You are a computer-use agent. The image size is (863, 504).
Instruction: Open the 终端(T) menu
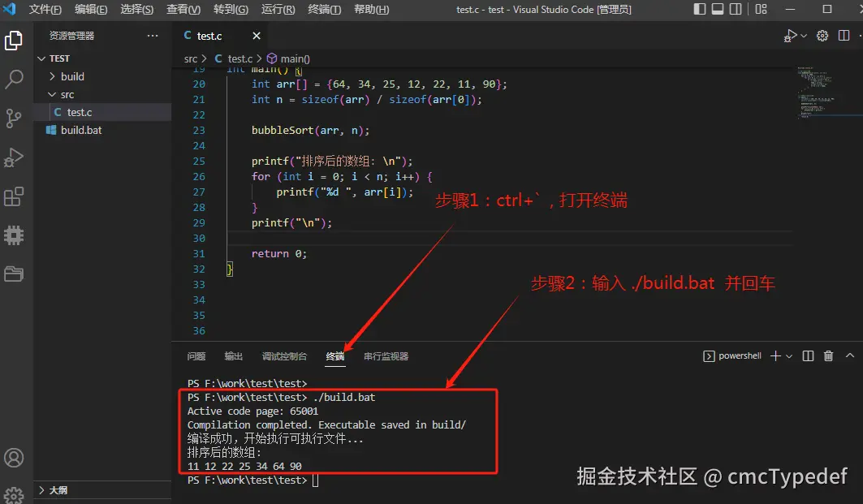(325, 10)
